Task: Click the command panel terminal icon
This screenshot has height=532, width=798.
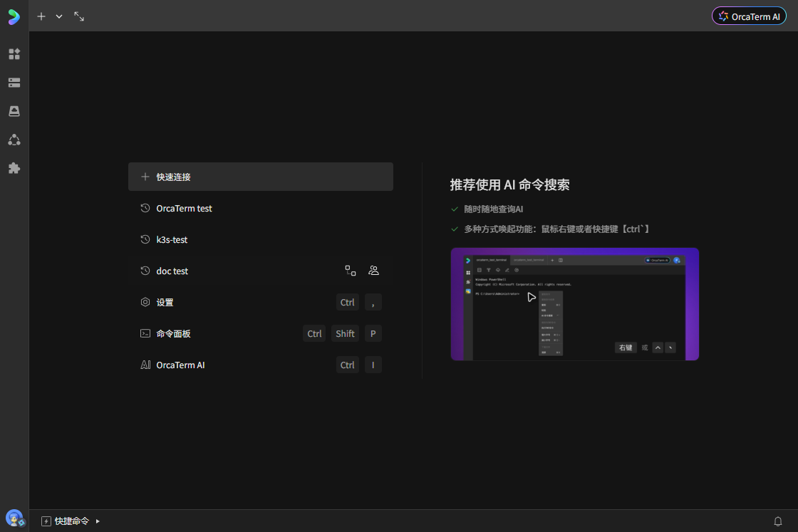Action: click(145, 333)
